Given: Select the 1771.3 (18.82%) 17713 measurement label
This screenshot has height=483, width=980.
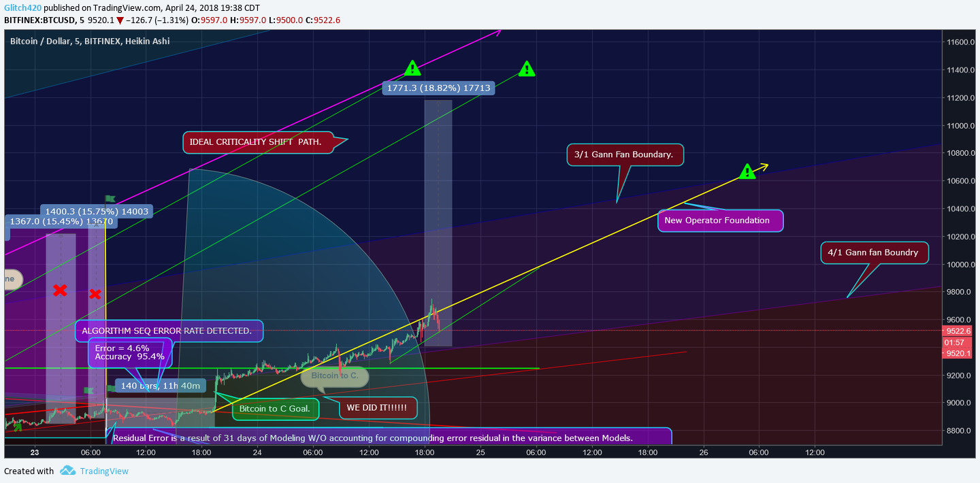Looking at the screenshot, I should pos(438,88).
